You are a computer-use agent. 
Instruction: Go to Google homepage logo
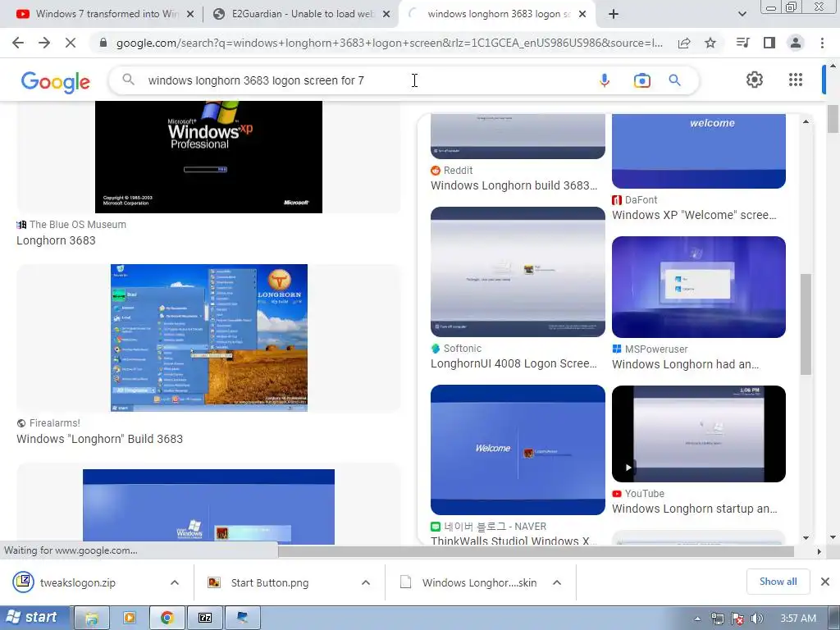pyautogui.click(x=56, y=81)
